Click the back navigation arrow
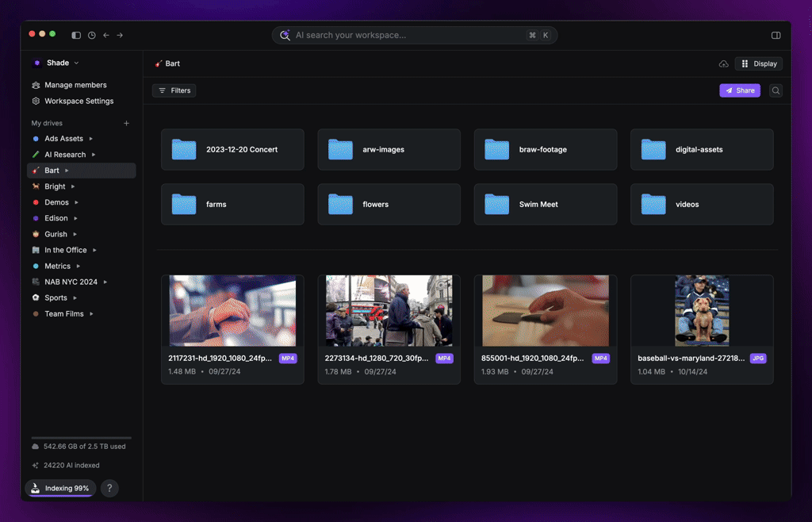This screenshot has height=522, width=812. pos(106,35)
